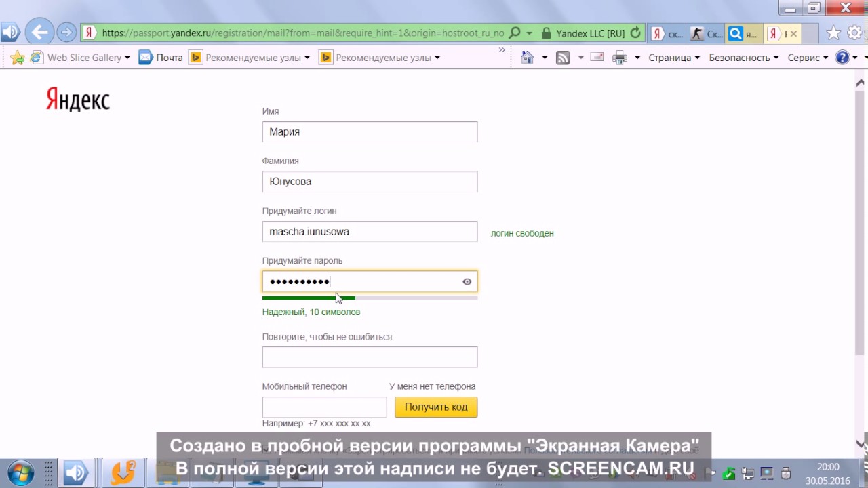
Task: Open the Сервис menu
Action: (808, 58)
